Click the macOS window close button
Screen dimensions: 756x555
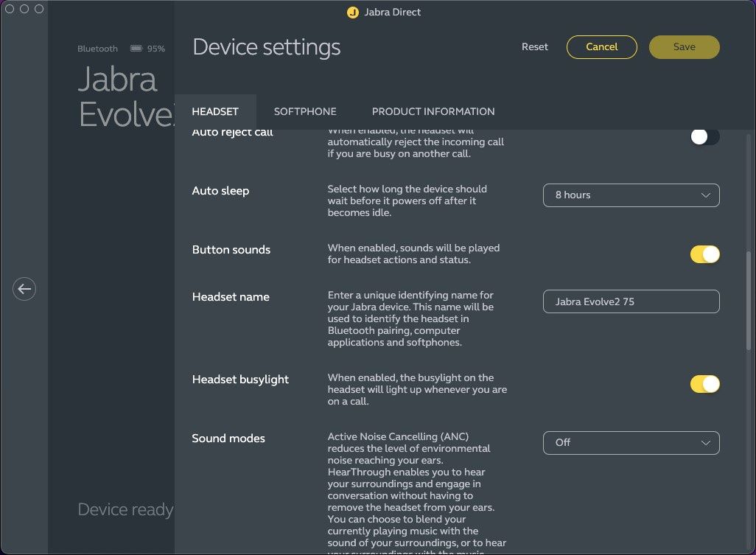[x=10, y=9]
